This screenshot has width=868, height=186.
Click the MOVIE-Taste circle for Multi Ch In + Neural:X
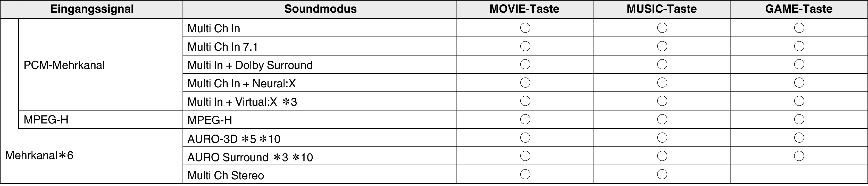coord(525,83)
